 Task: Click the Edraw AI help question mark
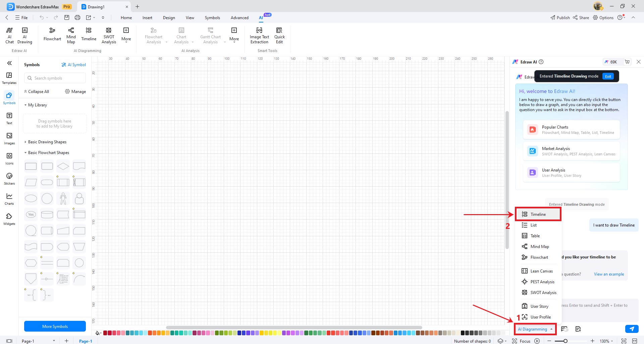pos(541,62)
